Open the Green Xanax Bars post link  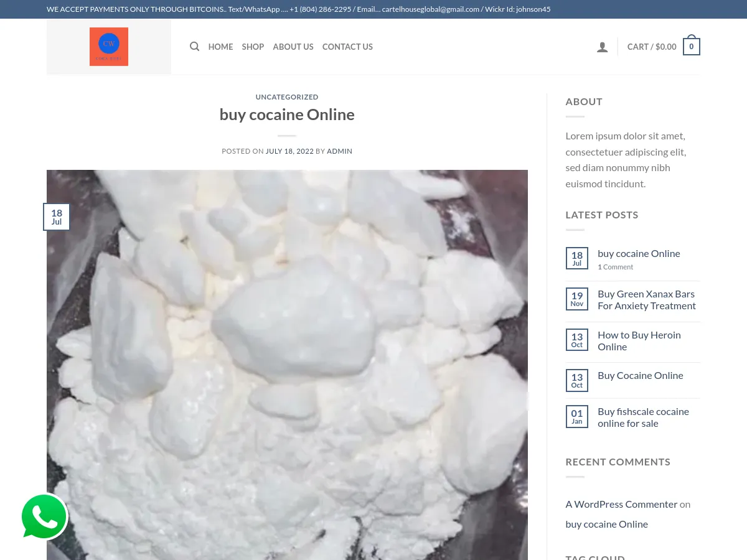coord(646,300)
